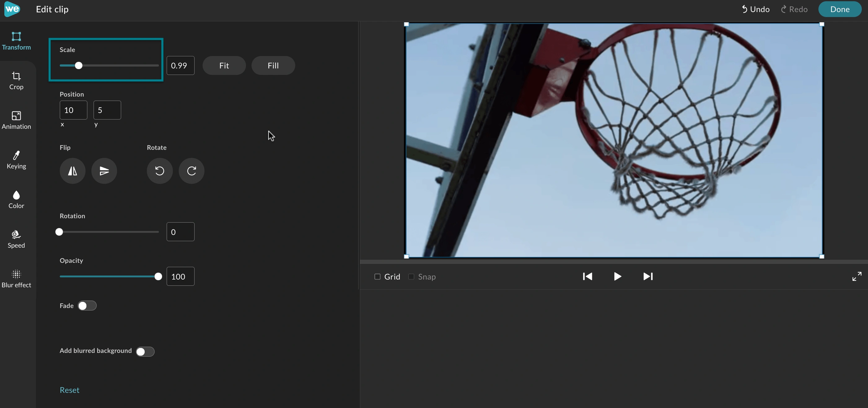The width and height of the screenshot is (868, 408).
Task: Flip the clip vertically
Action: [104, 171]
